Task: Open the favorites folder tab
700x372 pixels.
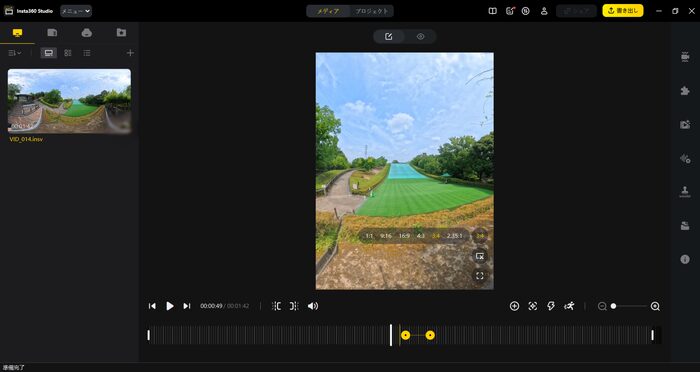Action: pos(121,33)
